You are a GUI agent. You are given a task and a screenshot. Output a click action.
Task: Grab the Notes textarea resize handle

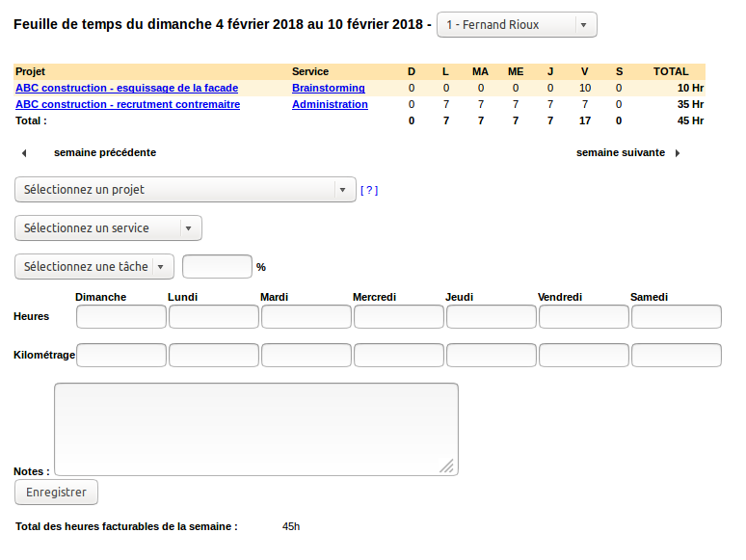click(447, 466)
